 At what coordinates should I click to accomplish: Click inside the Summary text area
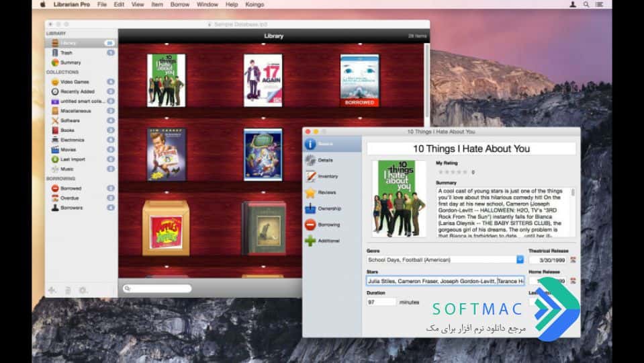[x=503, y=212]
